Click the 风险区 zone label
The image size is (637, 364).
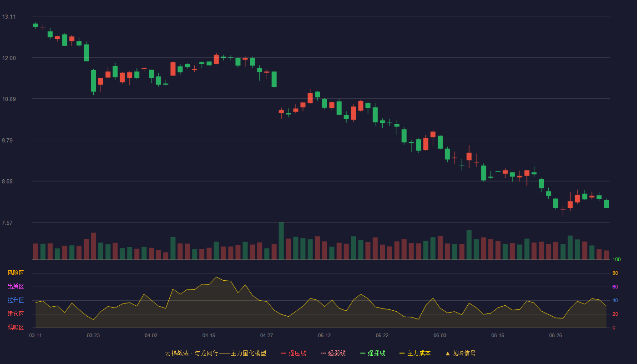click(x=15, y=273)
